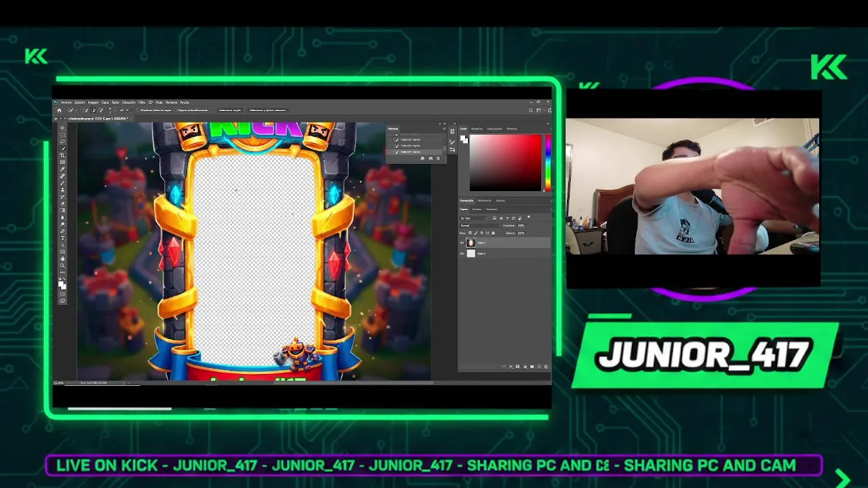The width and height of the screenshot is (868, 488).
Task: Select the Brush tool
Action: (63, 183)
